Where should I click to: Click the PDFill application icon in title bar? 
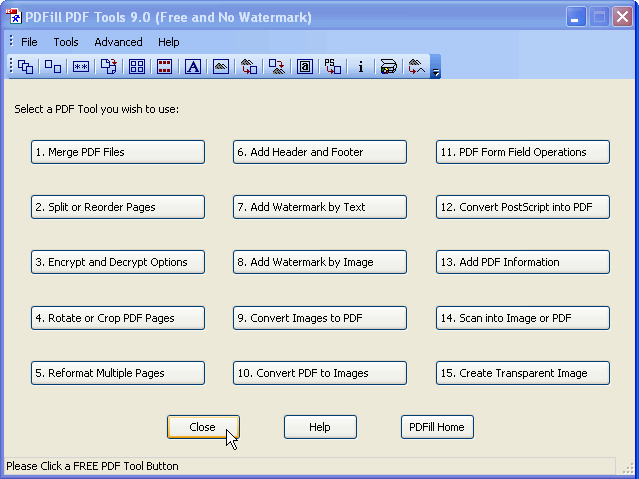(x=13, y=17)
